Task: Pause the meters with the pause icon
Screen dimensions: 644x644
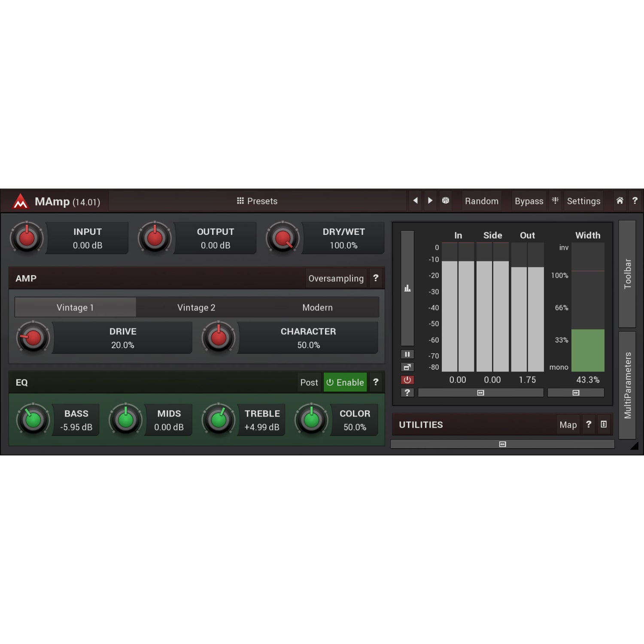Action: pyautogui.click(x=407, y=354)
